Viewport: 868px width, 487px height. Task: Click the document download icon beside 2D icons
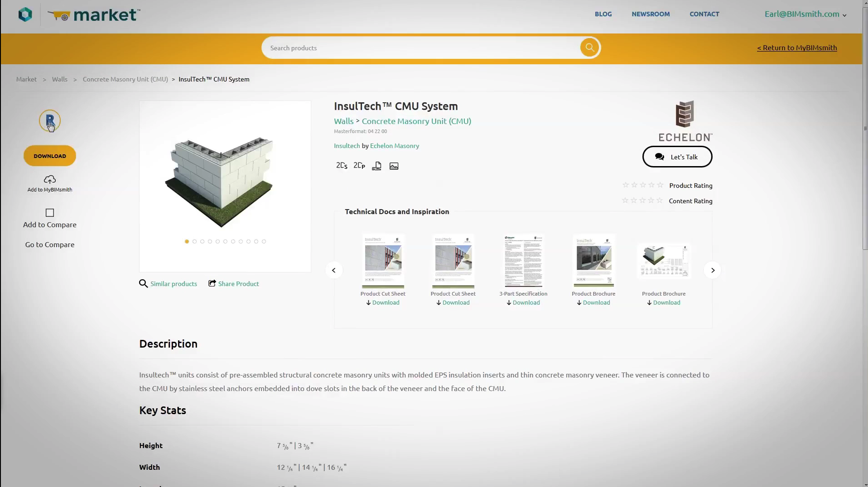[376, 166]
